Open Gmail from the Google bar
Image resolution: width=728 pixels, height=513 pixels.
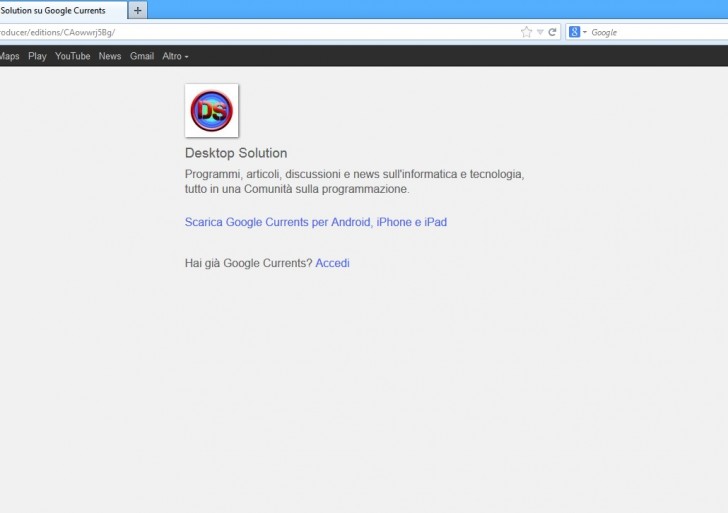[x=142, y=56]
